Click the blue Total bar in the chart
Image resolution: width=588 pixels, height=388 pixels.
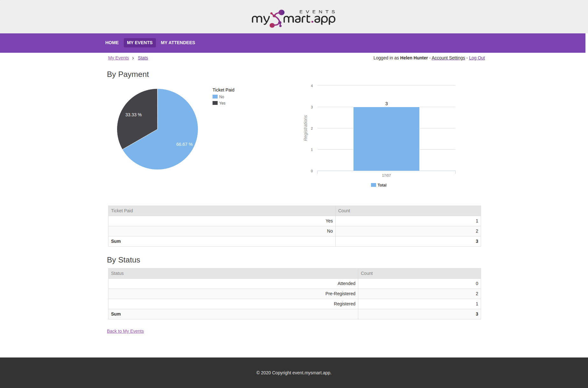[x=386, y=139]
